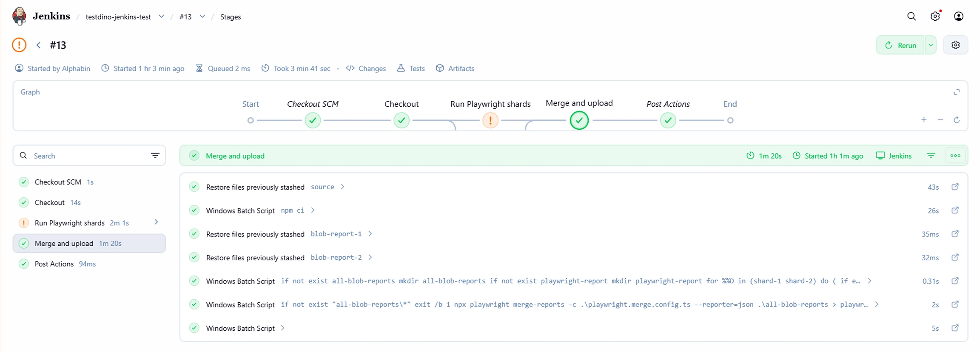This screenshot has width=980, height=352.
Task: Open the Jenkins agent link in stage header
Action: (x=894, y=156)
